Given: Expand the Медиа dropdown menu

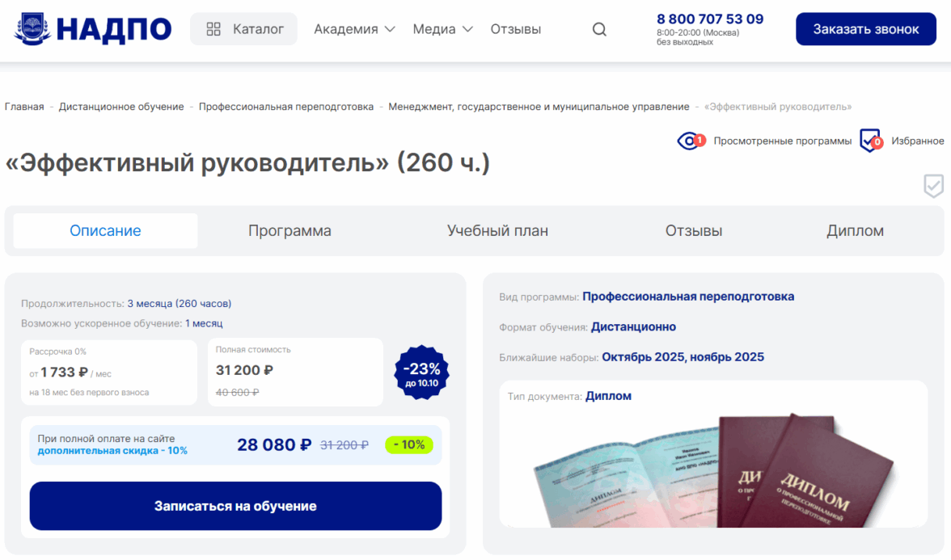Looking at the screenshot, I should (443, 29).
